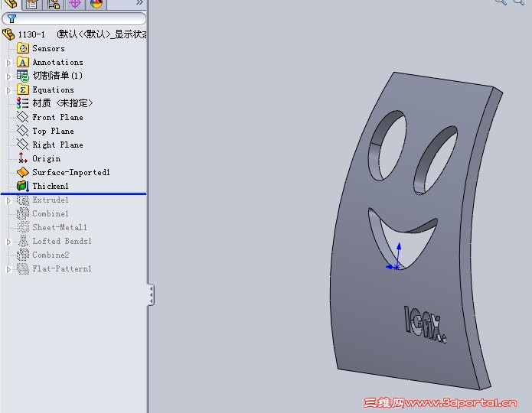Expand the Annotations node
This screenshot has height=413, width=532.
click(9, 63)
